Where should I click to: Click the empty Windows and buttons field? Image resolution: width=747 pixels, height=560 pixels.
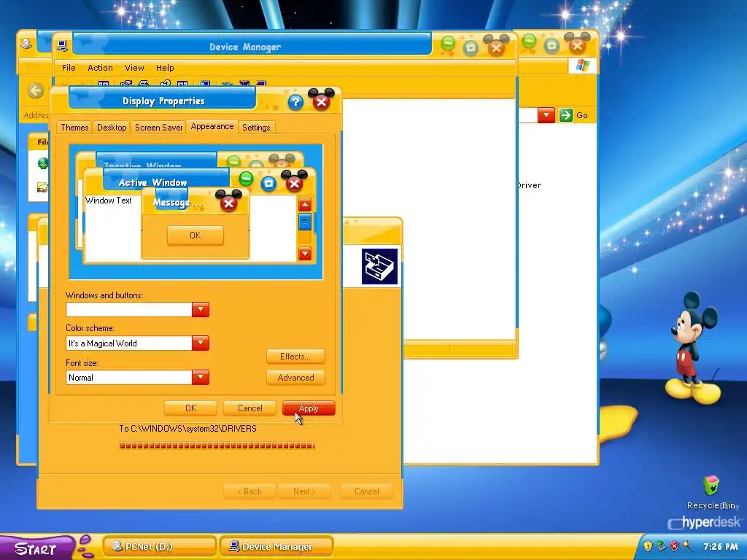click(x=128, y=309)
